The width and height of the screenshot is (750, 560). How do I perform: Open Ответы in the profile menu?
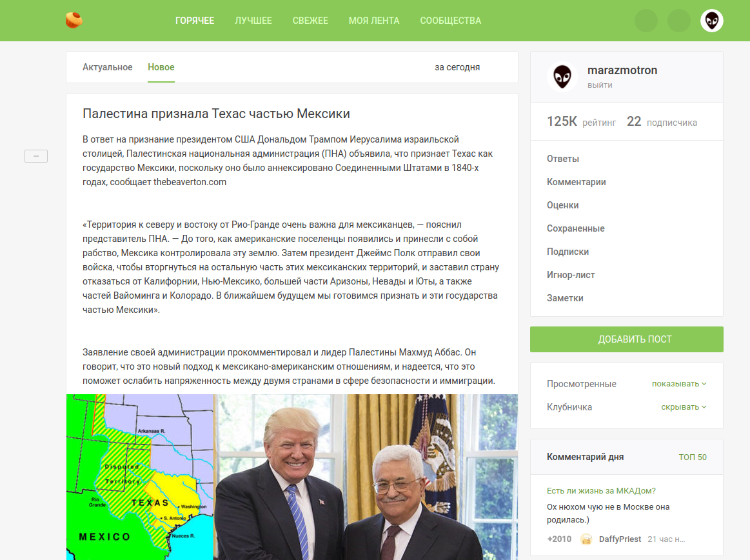(x=563, y=159)
